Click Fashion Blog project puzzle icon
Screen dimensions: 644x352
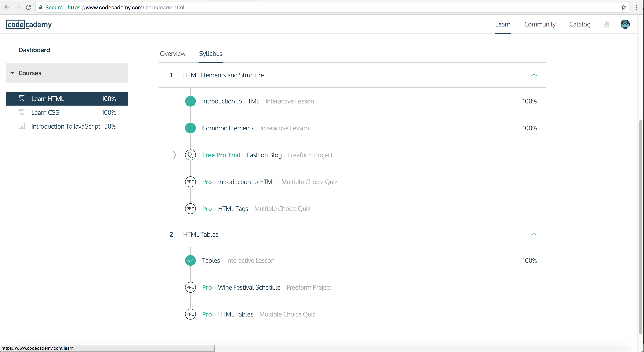pyautogui.click(x=190, y=155)
